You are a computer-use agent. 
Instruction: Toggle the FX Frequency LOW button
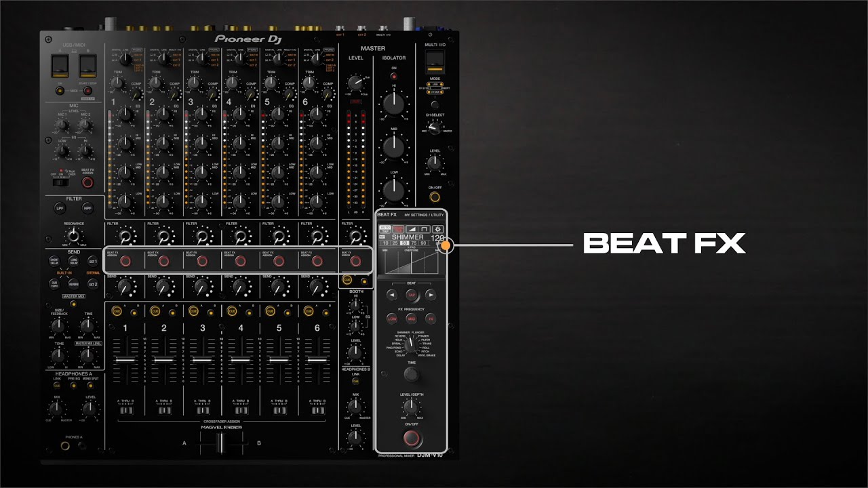[x=392, y=319]
